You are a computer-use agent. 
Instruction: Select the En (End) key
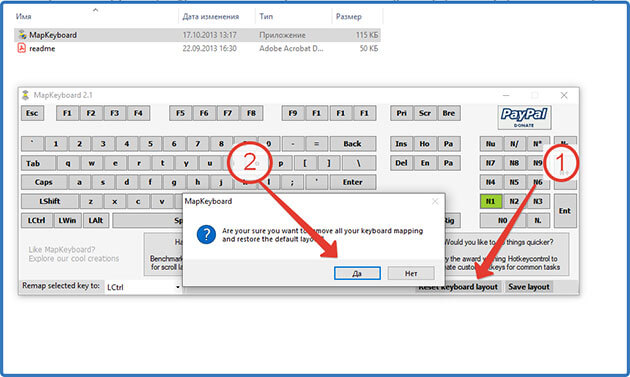(425, 163)
